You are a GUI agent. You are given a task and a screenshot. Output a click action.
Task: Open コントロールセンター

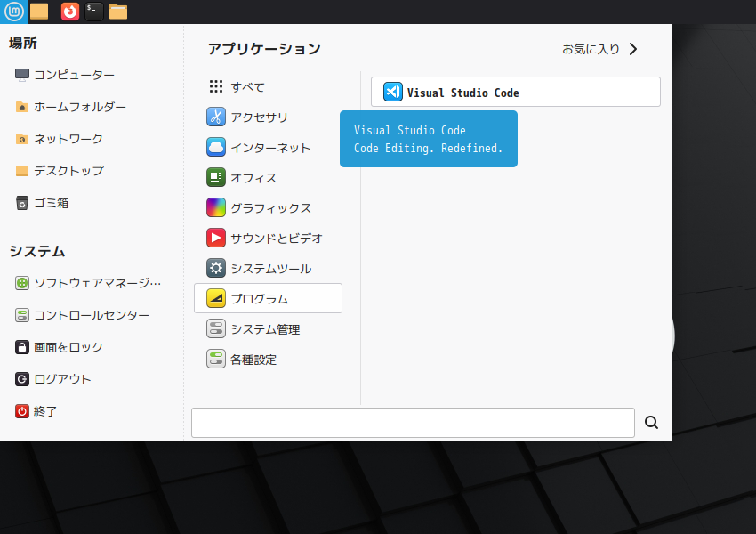pos(82,315)
